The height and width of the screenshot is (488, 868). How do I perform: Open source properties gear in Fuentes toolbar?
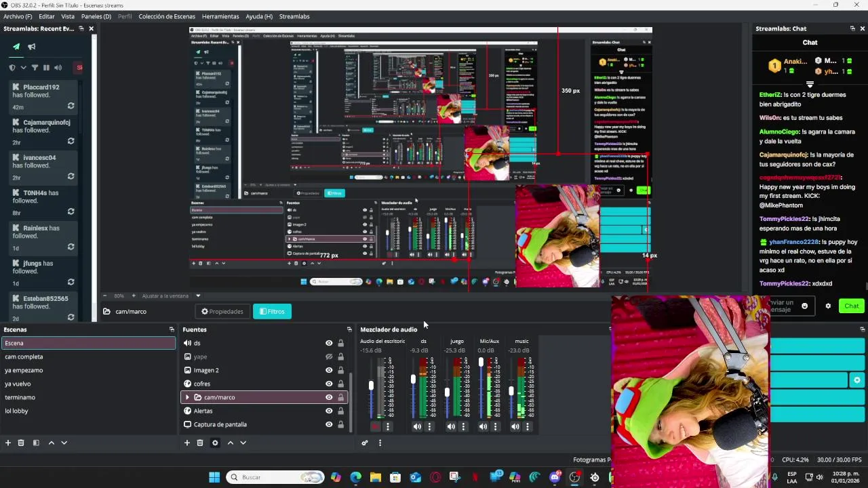215,443
